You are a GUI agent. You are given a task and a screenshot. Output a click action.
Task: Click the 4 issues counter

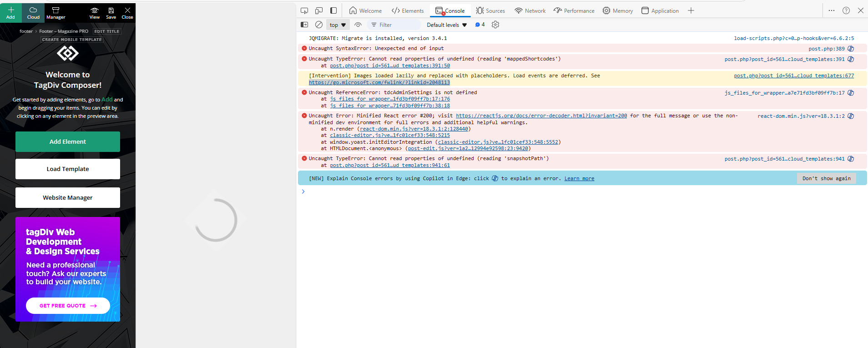pyautogui.click(x=480, y=25)
